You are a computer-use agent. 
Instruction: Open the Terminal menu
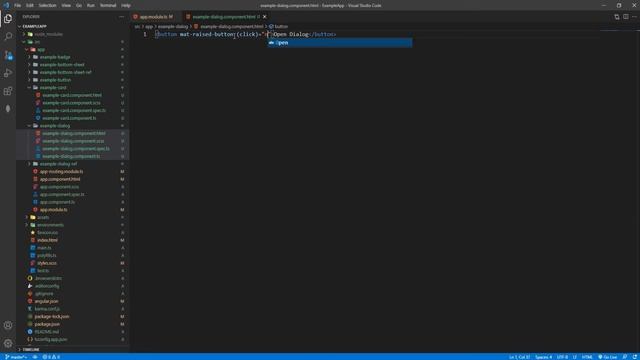point(108,5)
